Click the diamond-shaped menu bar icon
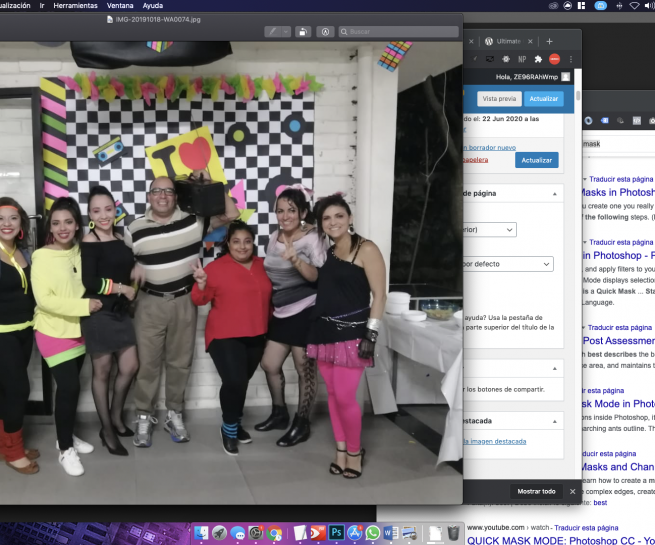This screenshot has height=545, width=655. click(634, 5)
